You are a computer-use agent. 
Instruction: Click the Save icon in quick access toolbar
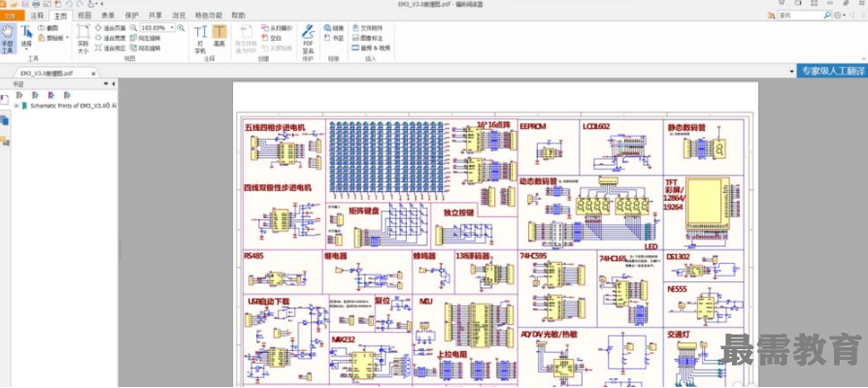coord(25,5)
